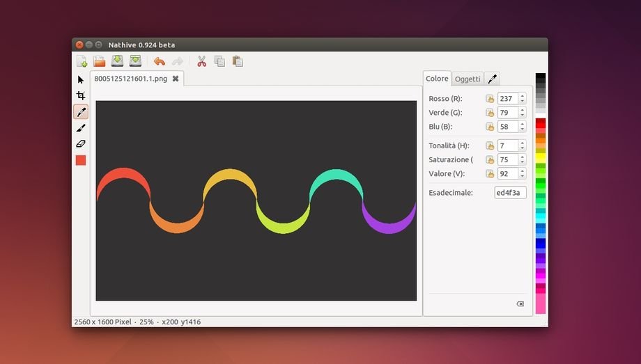Choose the arrow Selection tool
This screenshot has height=364, width=641.
click(81, 79)
